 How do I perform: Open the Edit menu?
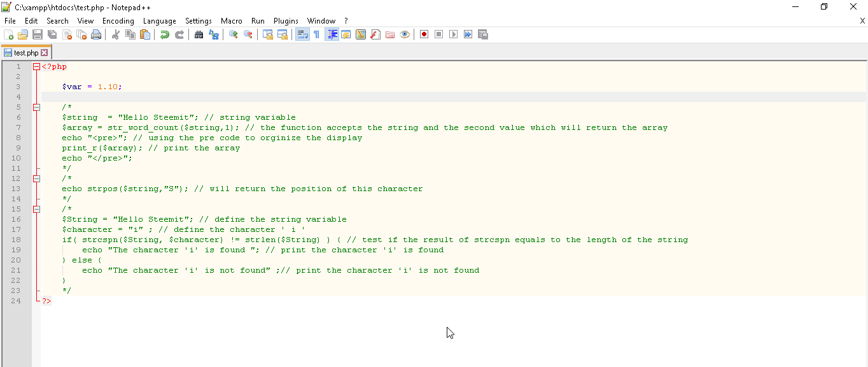tap(31, 21)
